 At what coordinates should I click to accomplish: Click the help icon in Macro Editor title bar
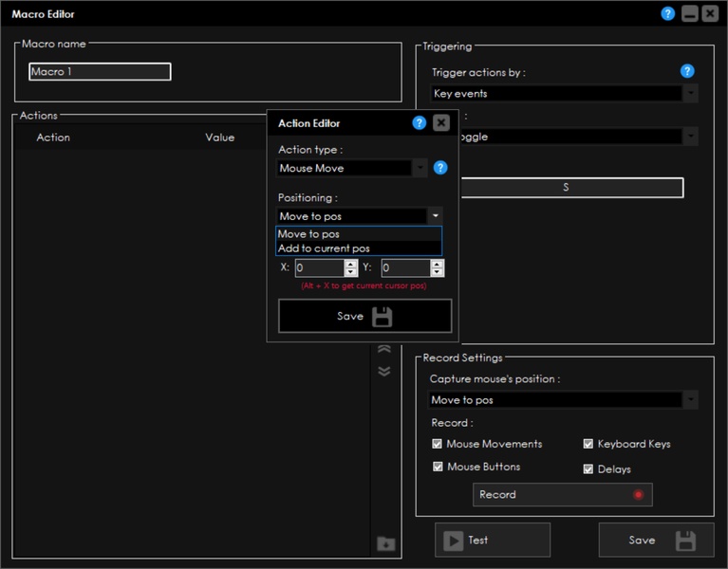click(668, 14)
